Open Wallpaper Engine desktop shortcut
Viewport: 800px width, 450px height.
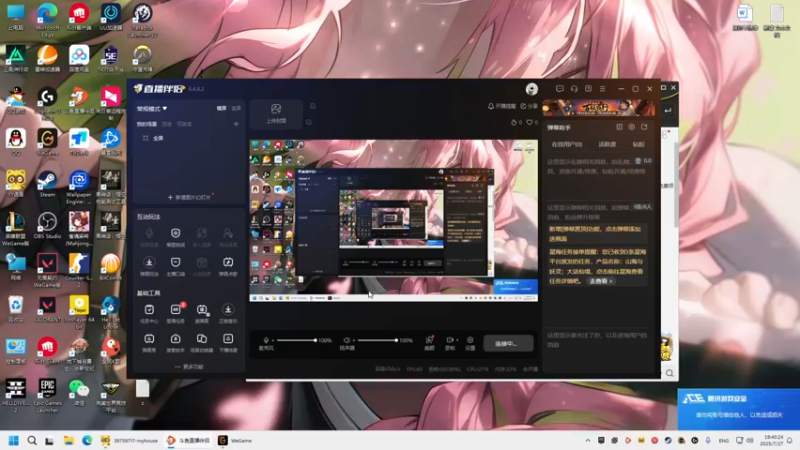tap(79, 188)
